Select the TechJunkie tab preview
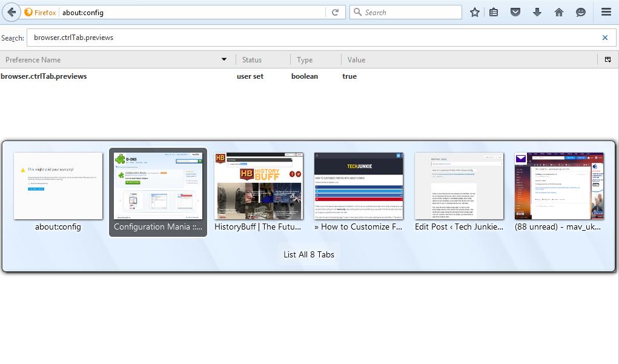The height and width of the screenshot is (364, 619). tap(359, 186)
